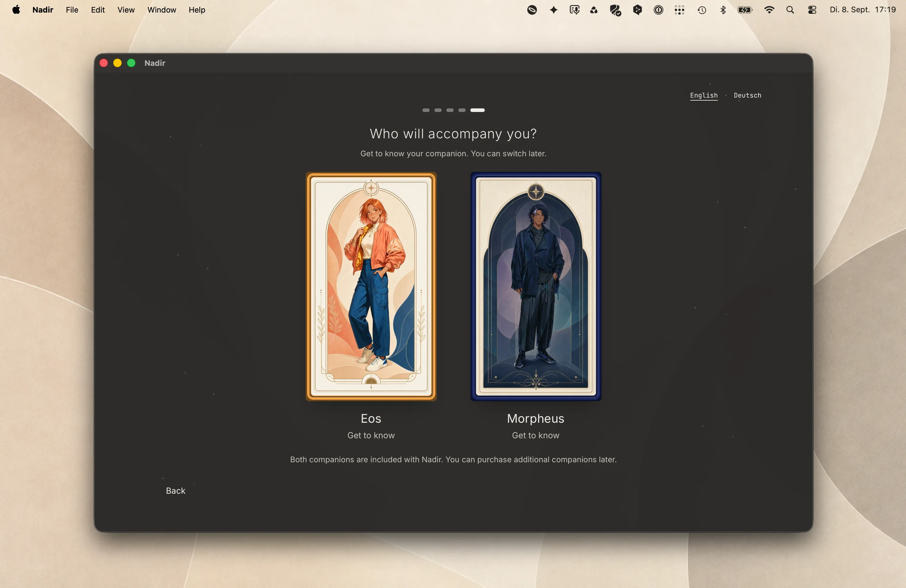Click the circular slashed menu bar icon
906x588 pixels.
tap(532, 10)
